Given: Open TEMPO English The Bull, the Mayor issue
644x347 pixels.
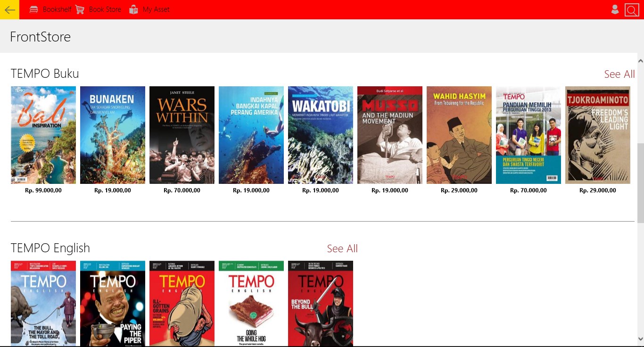Looking at the screenshot, I should 43,303.
